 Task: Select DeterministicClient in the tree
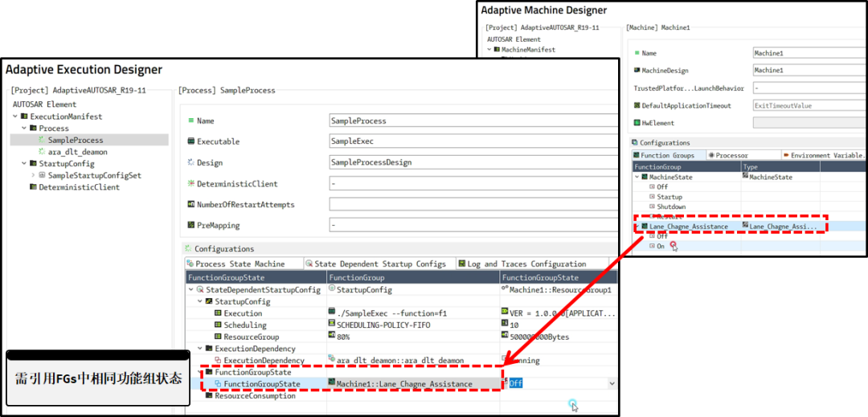pyautogui.click(x=79, y=187)
